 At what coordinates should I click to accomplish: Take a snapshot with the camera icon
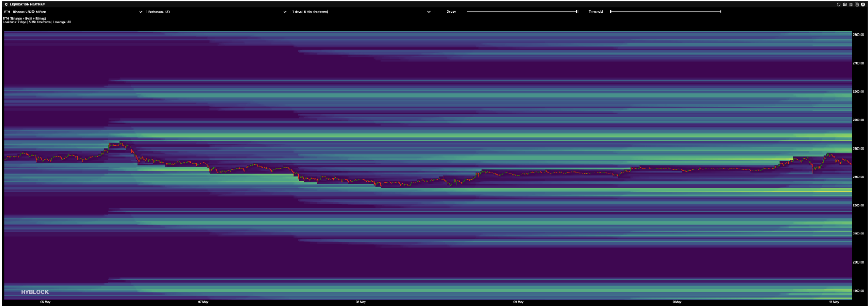(x=845, y=4)
